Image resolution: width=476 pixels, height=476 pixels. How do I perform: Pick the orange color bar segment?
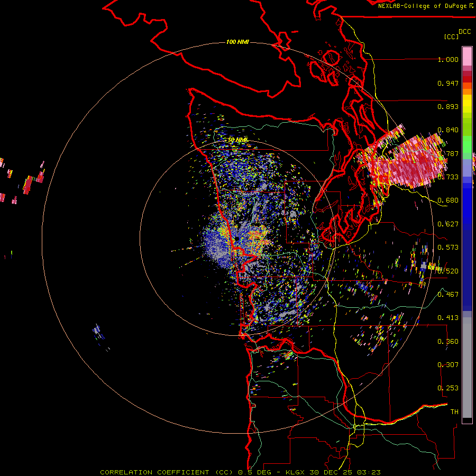[x=467, y=91]
